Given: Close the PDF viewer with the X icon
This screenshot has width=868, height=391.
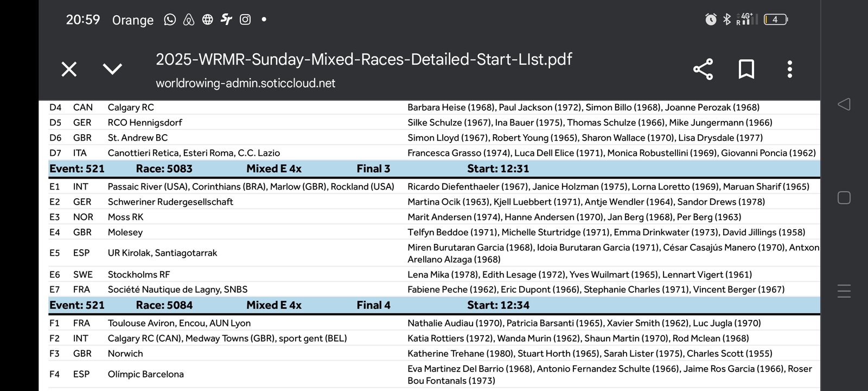Looking at the screenshot, I should [x=69, y=69].
